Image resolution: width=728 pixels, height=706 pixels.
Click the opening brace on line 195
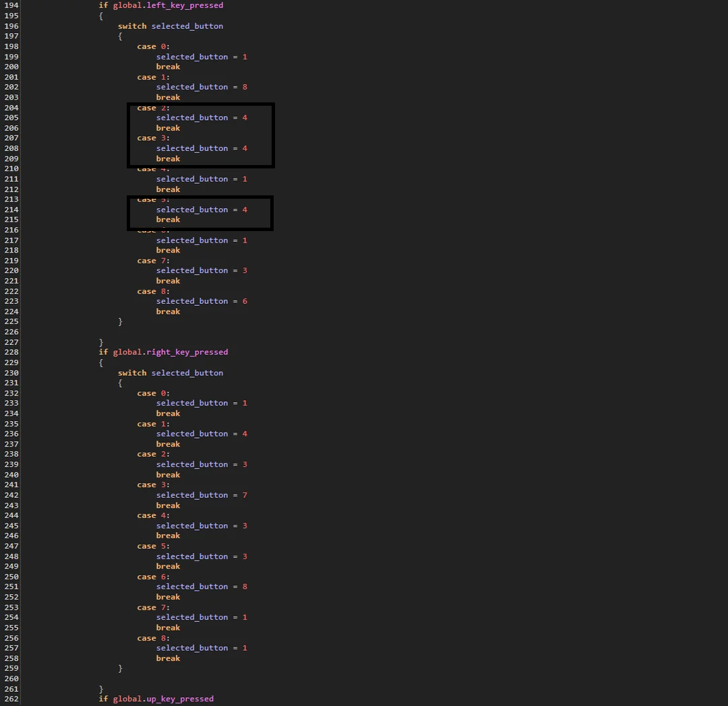(x=101, y=15)
